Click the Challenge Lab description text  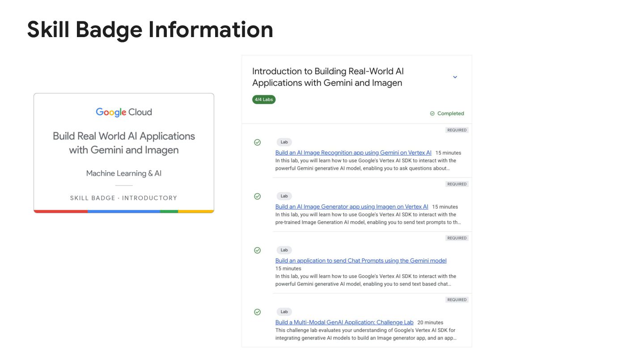point(366,334)
